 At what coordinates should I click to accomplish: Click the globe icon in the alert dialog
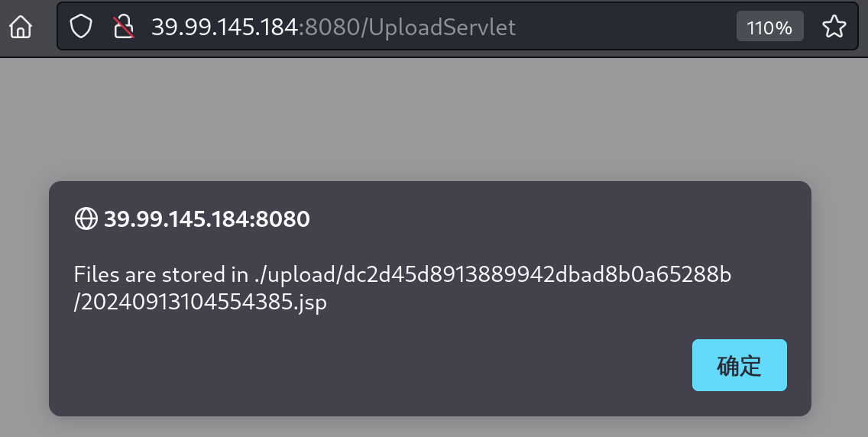pos(85,219)
